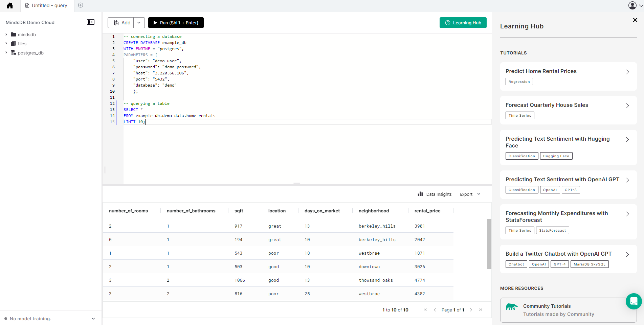Click sqft value 1066 cell
Viewport: 644px width, 325px height.
240,280
